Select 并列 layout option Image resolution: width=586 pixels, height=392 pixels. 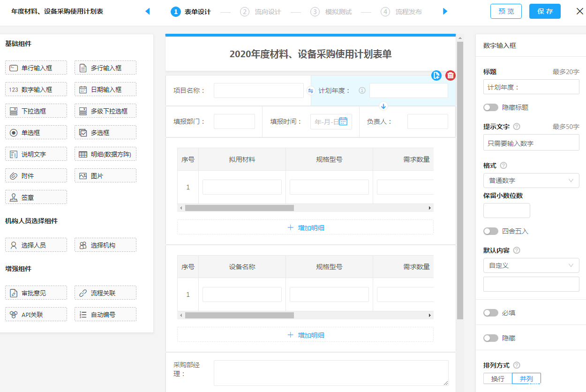pos(526,379)
